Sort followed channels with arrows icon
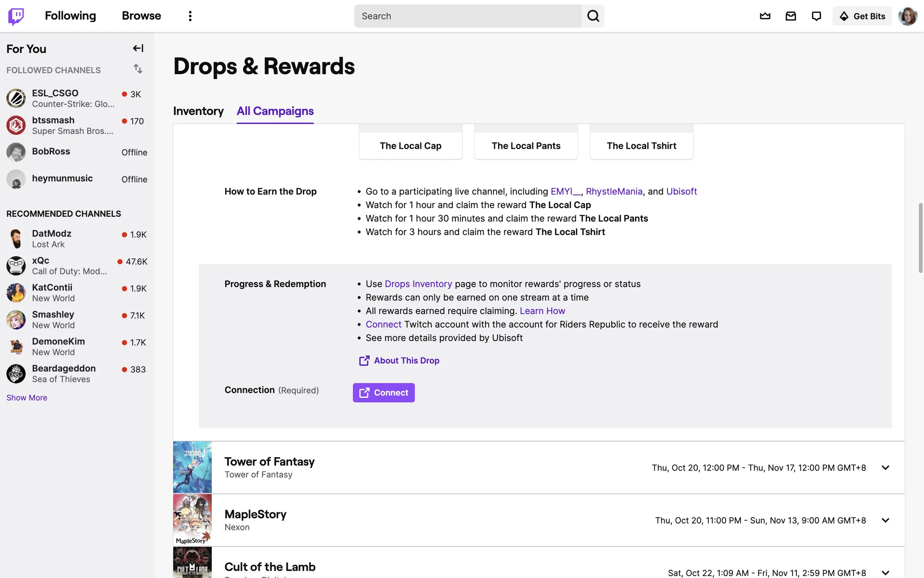 pos(138,69)
